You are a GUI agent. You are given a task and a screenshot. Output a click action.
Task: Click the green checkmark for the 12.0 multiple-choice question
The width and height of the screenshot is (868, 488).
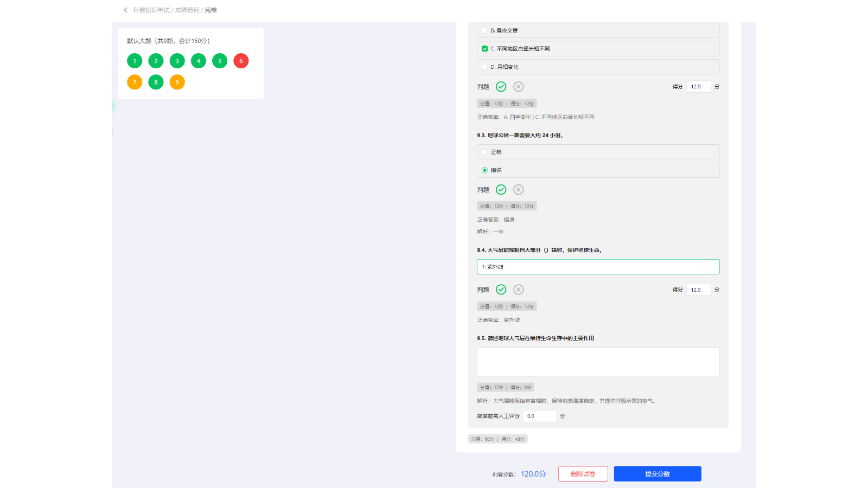pos(501,87)
